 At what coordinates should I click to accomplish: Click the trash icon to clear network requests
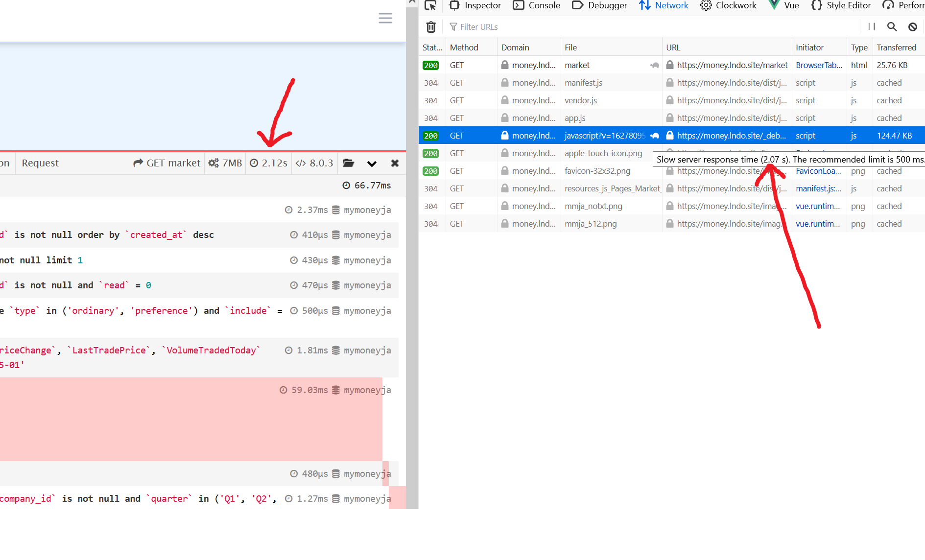(x=431, y=27)
